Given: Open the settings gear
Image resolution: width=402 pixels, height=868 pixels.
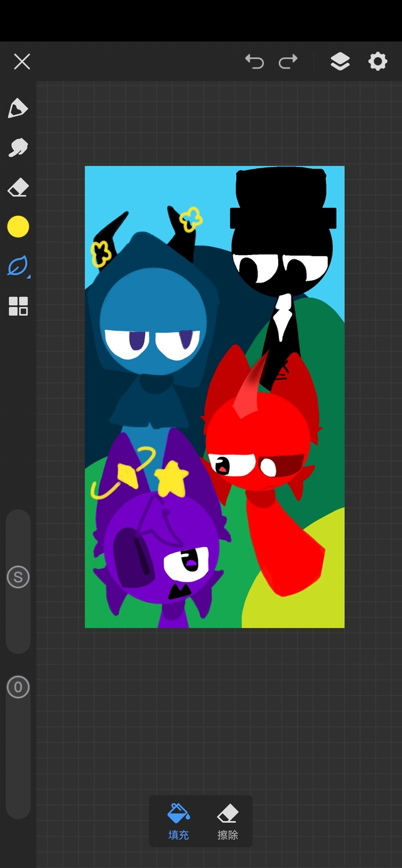Looking at the screenshot, I should [x=378, y=62].
